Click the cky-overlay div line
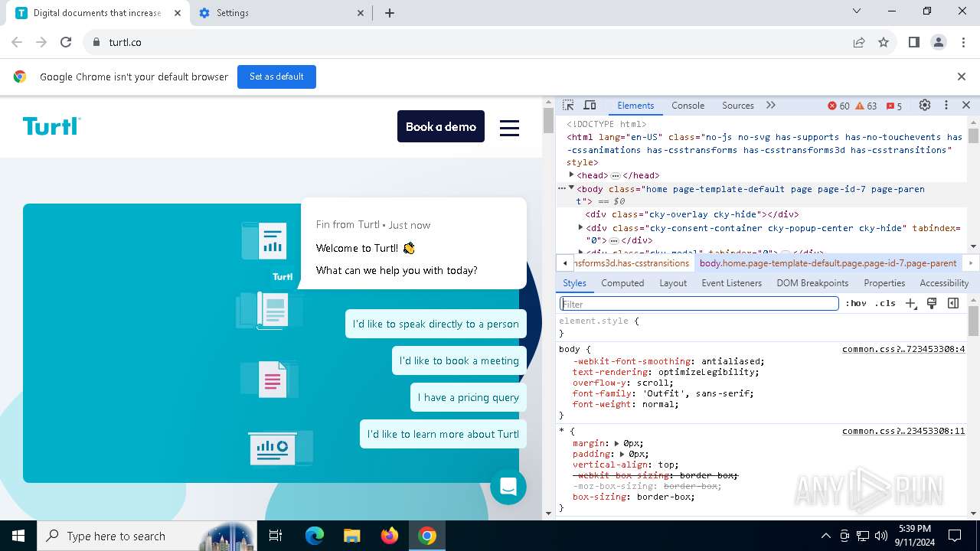The width and height of the screenshot is (980, 551). tap(692, 214)
